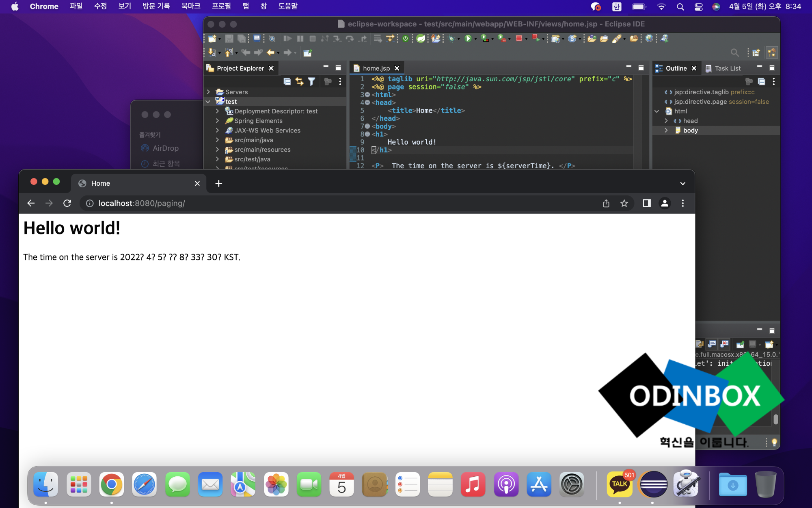812x508 pixels.
Task: Click the localhost:8080/paging address bar
Action: 141,203
